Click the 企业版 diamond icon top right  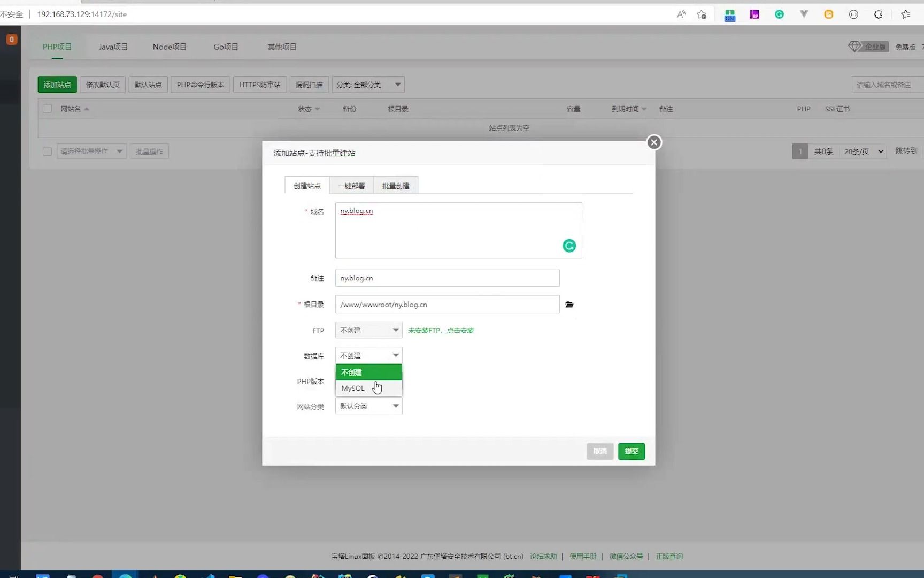click(x=854, y=47)
